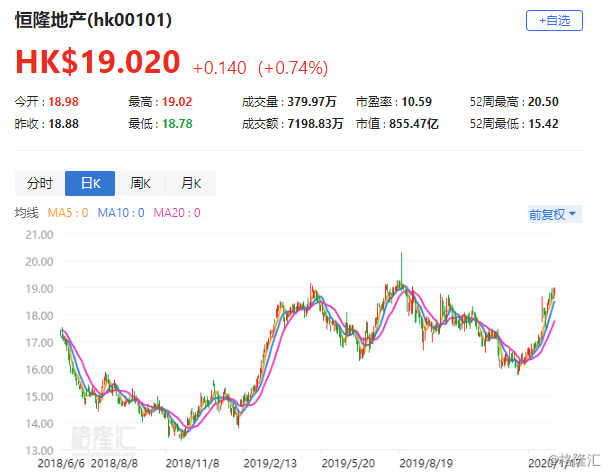Select the 日K tab

(x=90, y=183)
